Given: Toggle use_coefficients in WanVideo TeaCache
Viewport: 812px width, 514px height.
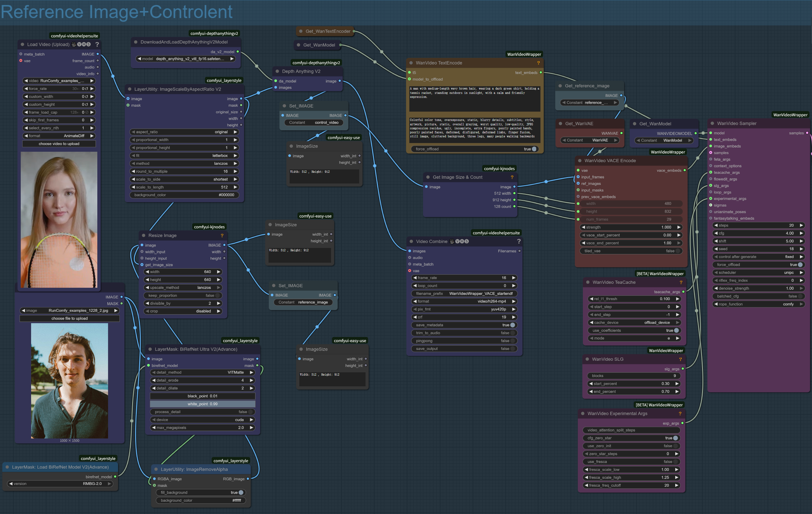Looking at the screenshot, I should pyautogui.click(x=634, y=330).
